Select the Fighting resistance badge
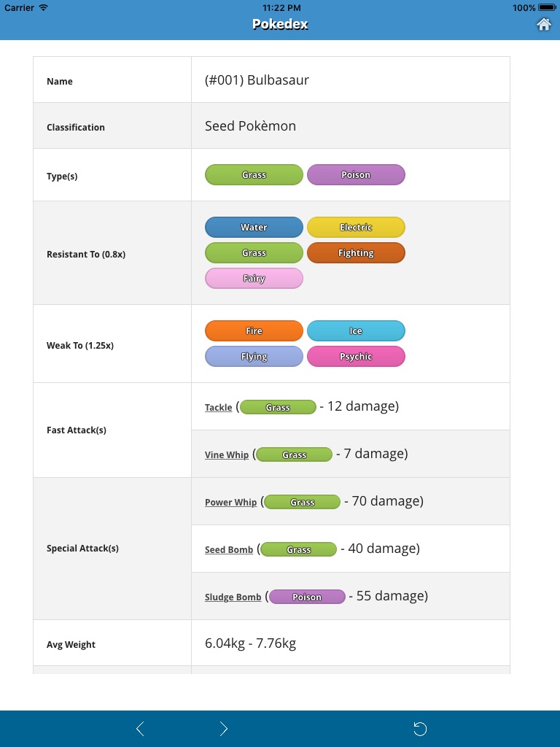This screenshot has width=560, height=747. click(356, 253)
